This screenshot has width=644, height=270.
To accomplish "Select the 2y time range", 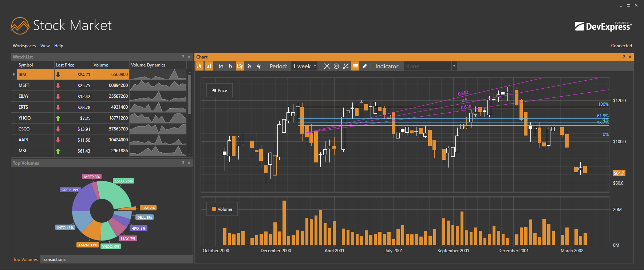I will tap(249, 66).
